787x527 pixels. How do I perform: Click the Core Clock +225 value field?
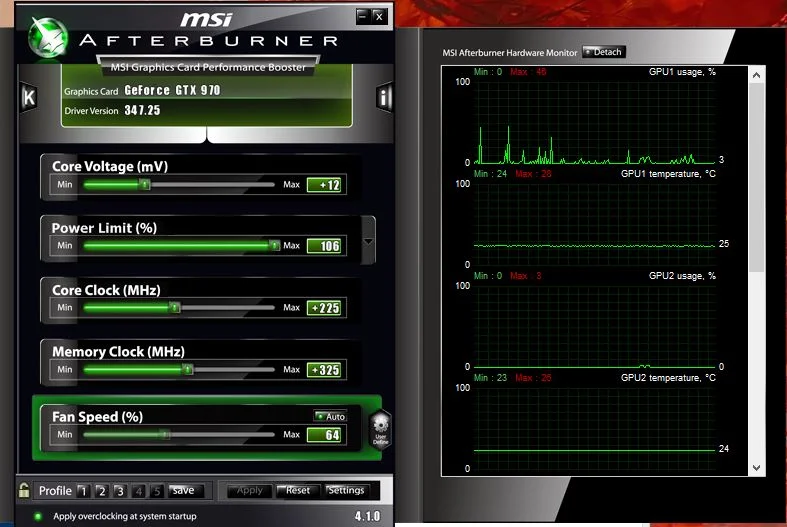coord(326,308)
